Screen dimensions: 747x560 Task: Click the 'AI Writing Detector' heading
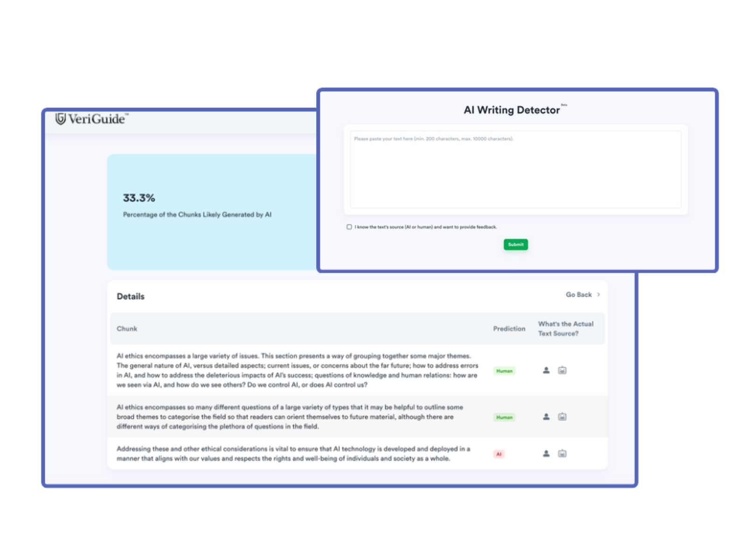coord(512,110)
